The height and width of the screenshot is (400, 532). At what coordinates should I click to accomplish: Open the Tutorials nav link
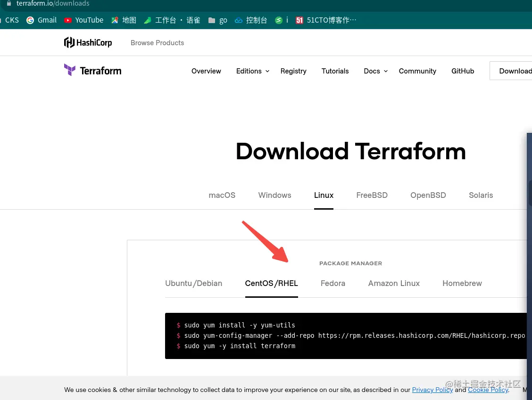point(335,71)
